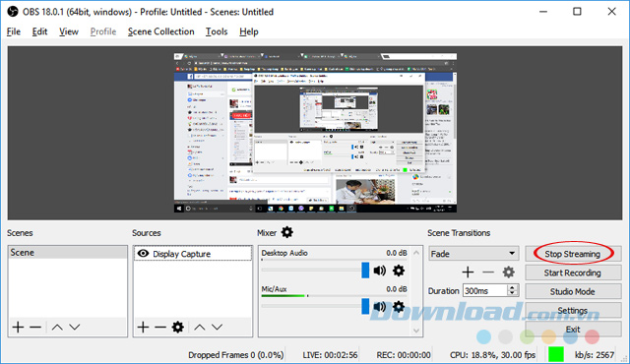Click the Scene Transitions heading
The height and width of the screenshot is (364, 630).
tap(459, 233)
